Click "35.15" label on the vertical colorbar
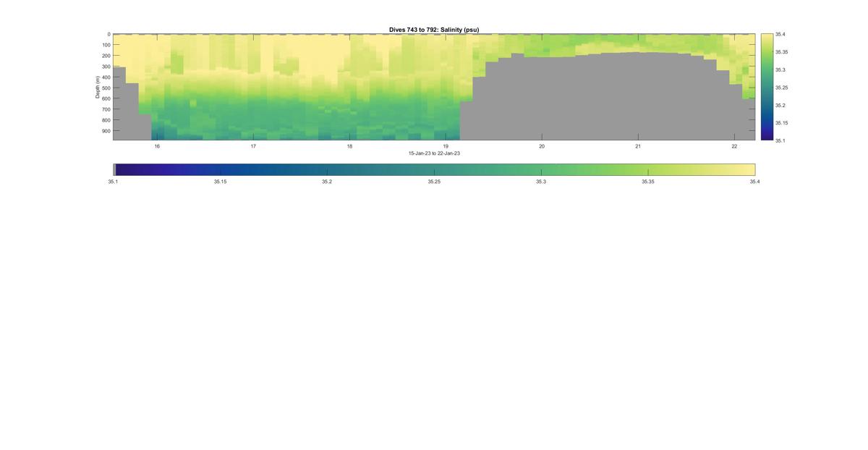Image resolution: width=868 pixels, height=450 pixels. 781,123
